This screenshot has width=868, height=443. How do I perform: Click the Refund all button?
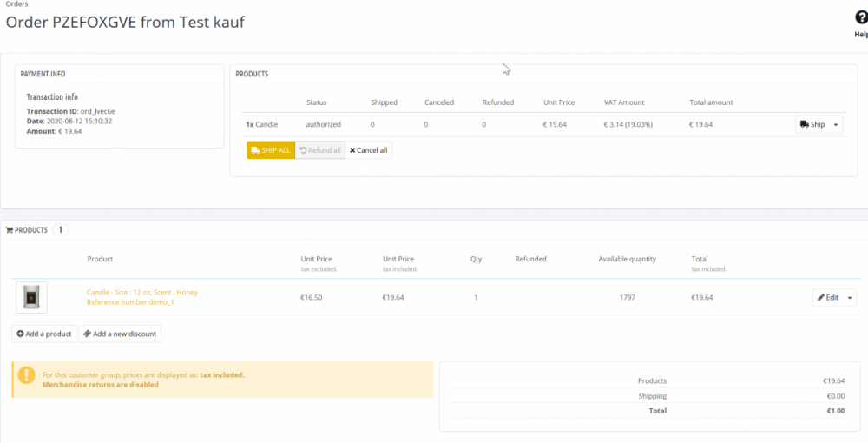(x=319, y=150)
